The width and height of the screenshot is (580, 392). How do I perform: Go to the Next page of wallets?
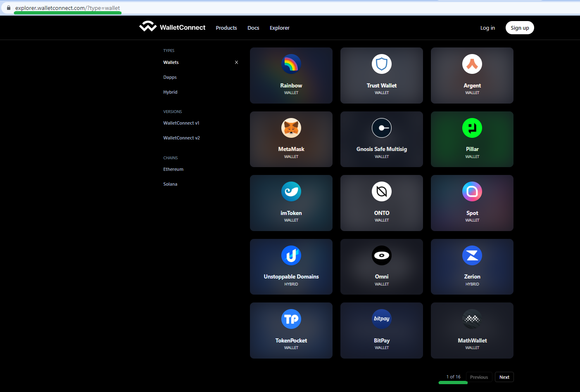coord(504,377)
